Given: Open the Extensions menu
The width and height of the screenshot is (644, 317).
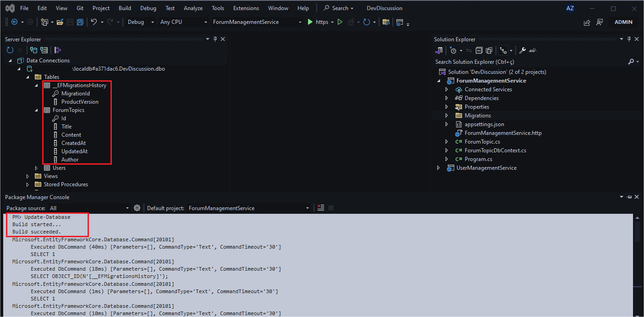Looking at the screenshot, I should click(x=246, y=8).
